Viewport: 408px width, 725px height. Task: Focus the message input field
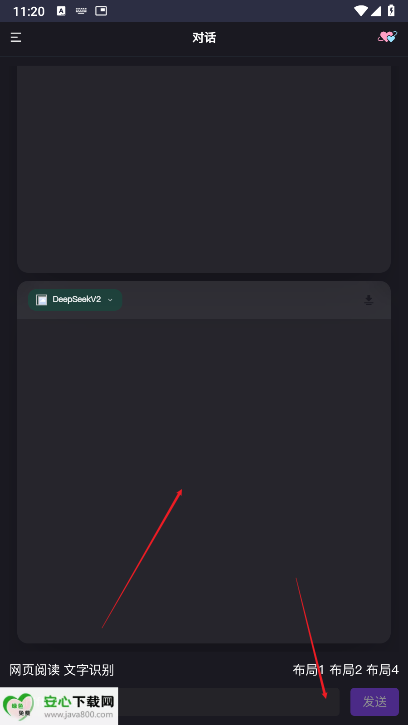pos(229,702)
